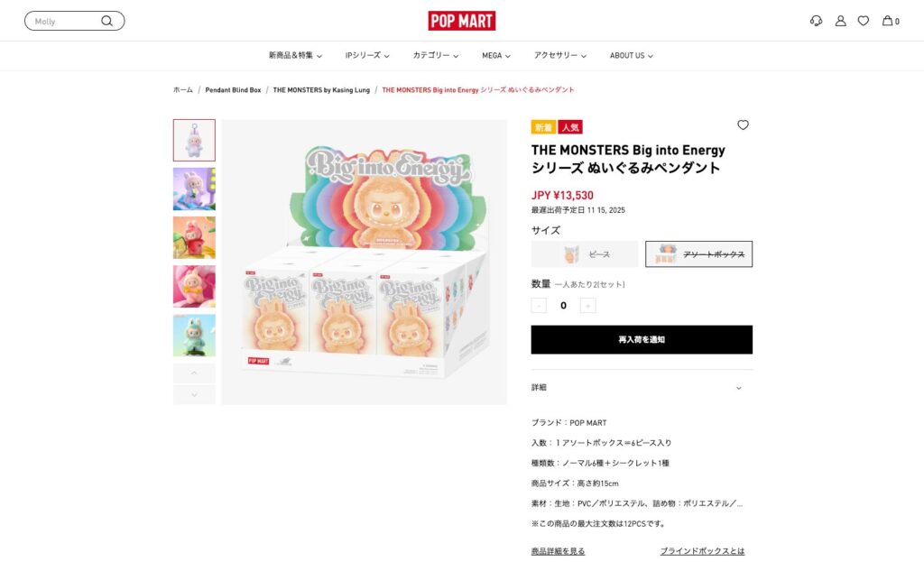Click the 再入荷を通知 restock notify button

(642, 339)
